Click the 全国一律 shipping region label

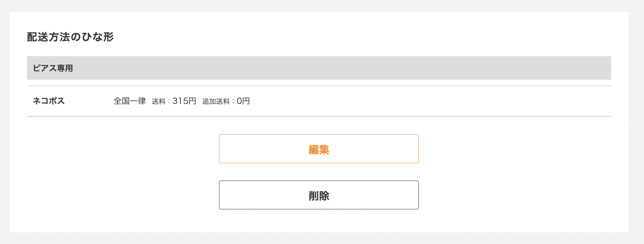[x=129, y=101]
